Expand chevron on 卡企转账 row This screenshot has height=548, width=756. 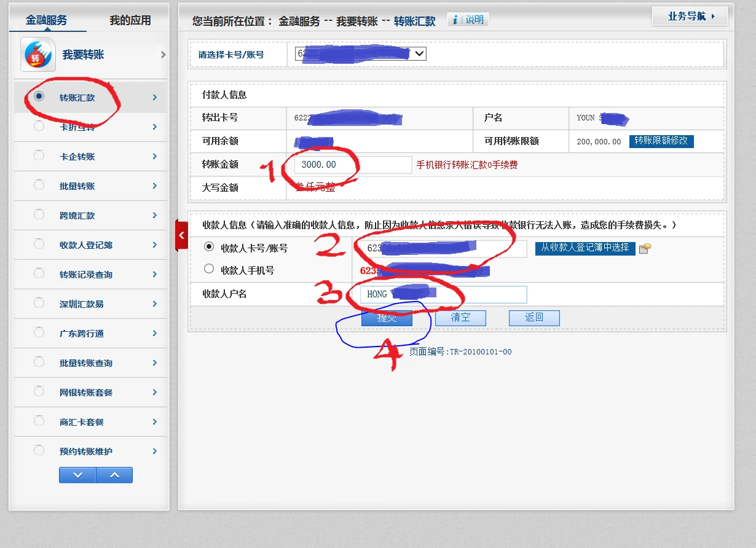[155, 157]
